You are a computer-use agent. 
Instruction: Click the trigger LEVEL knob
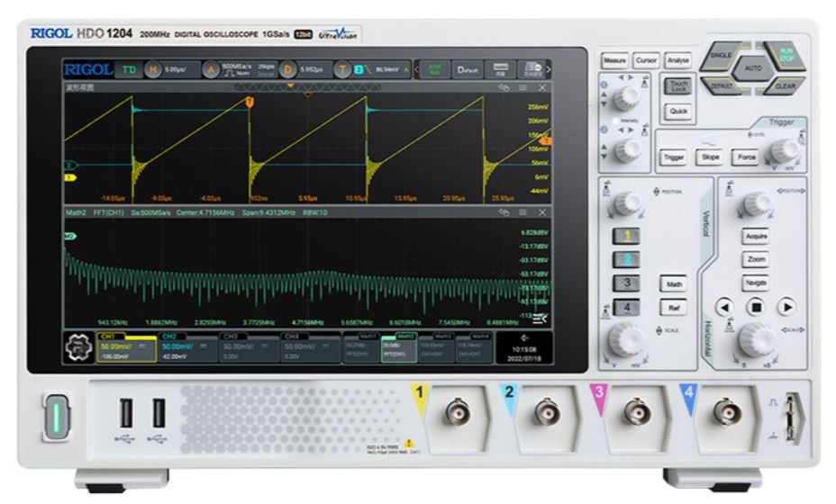[x=785, y=153]
